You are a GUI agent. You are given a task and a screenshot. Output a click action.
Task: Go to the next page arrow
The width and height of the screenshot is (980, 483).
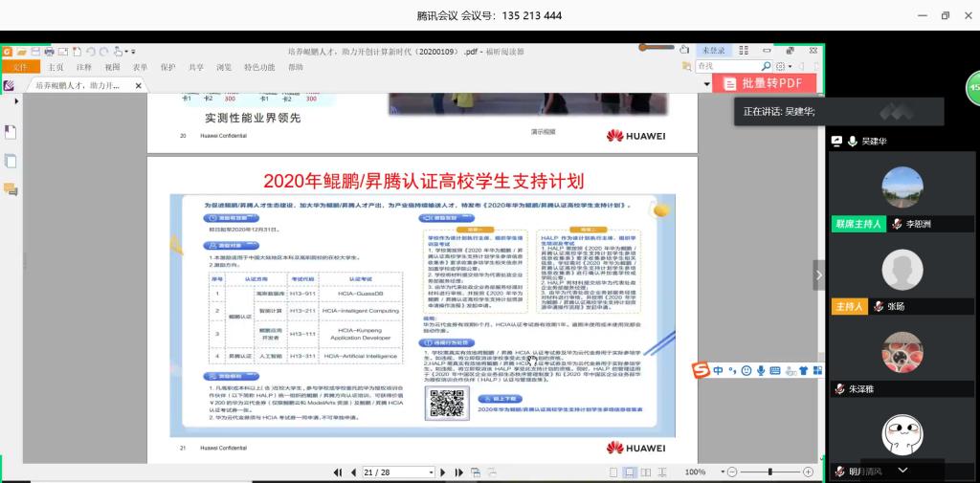[442, 472]
